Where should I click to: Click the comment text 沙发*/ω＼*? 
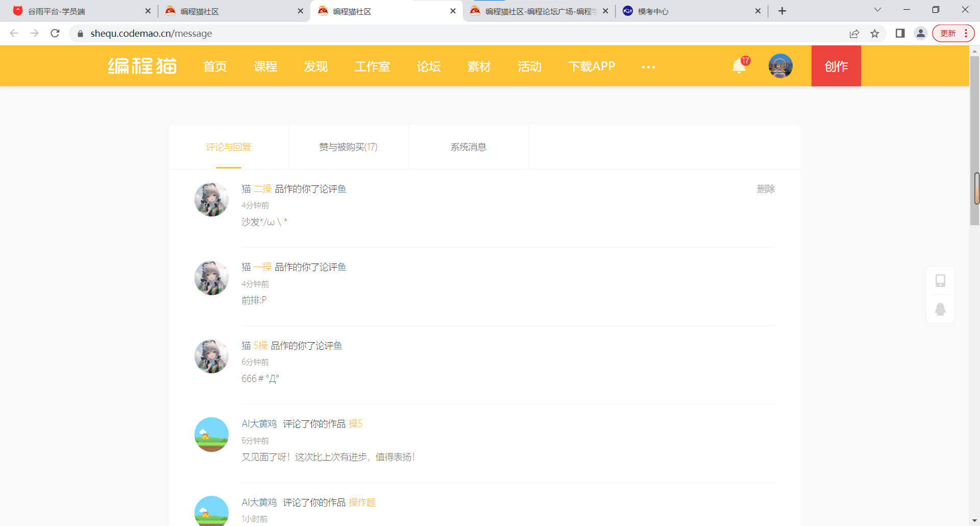(x=264, y=222)
